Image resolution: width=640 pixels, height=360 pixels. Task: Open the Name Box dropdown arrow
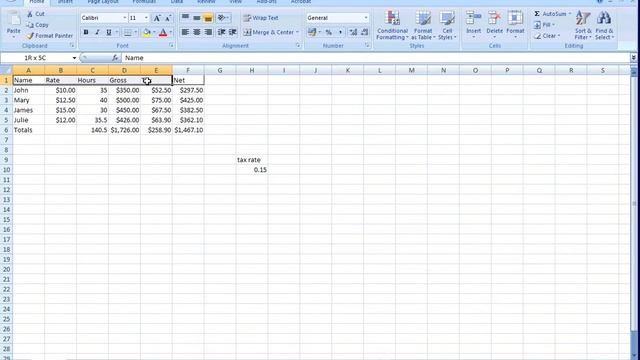[x=74, y=58]
